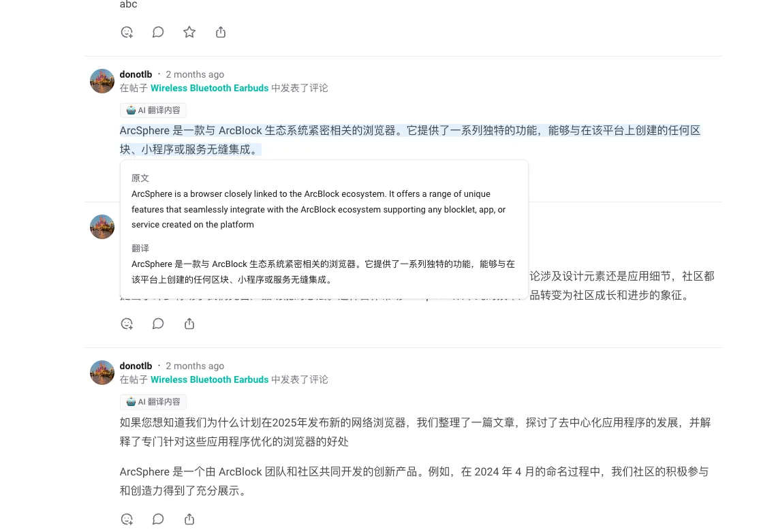Click AI 翻译内容 badge on ArcSphere 浏览器 comment
The image size is (776, 532).
153,110
